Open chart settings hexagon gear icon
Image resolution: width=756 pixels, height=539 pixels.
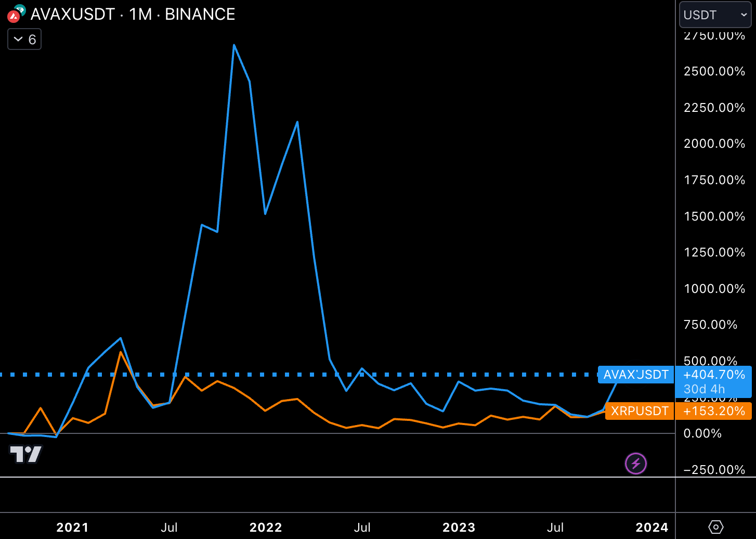pos(715,527)
